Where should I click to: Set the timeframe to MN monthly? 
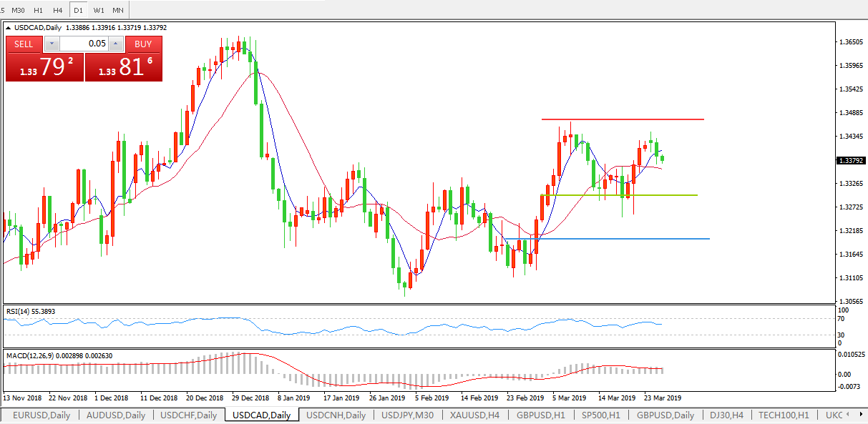click(118, 11)
